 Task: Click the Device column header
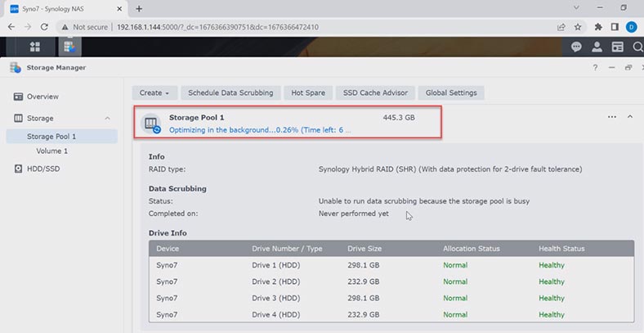point(168,249)
